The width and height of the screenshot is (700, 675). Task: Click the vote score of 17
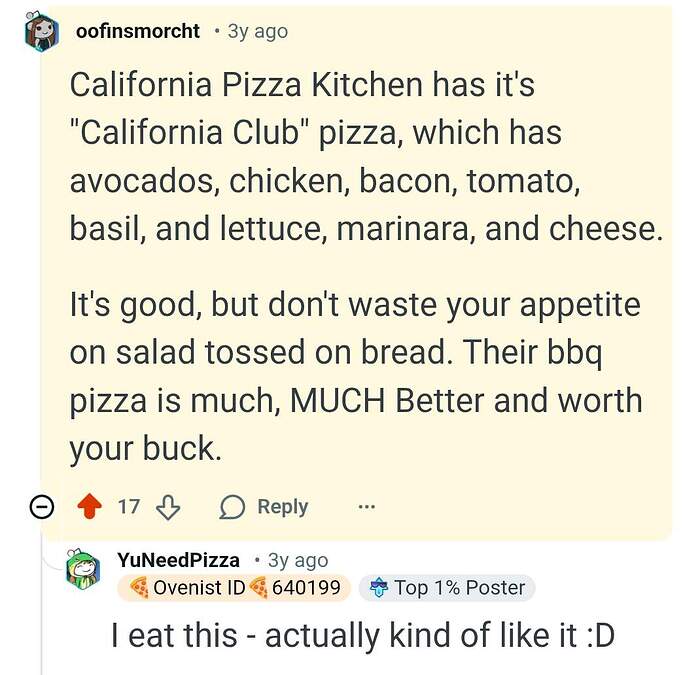point(128,507)
